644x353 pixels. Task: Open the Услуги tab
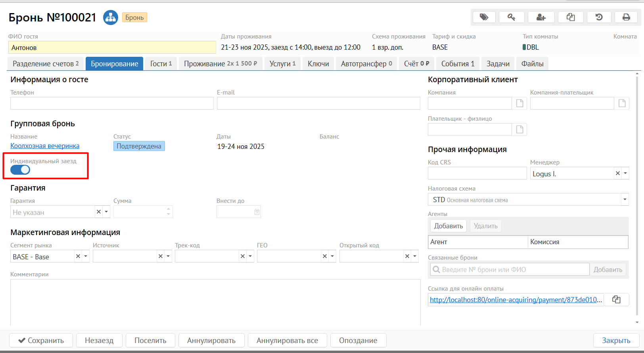point(282,64)
